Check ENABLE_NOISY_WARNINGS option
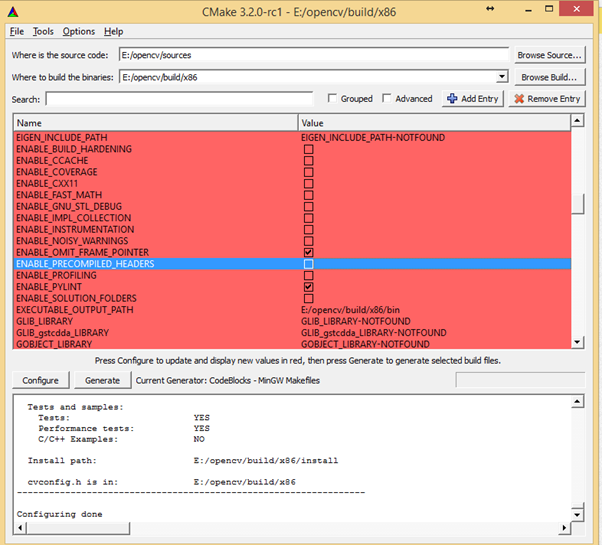This screenshot has height=545, width=602. click(308, 241)
